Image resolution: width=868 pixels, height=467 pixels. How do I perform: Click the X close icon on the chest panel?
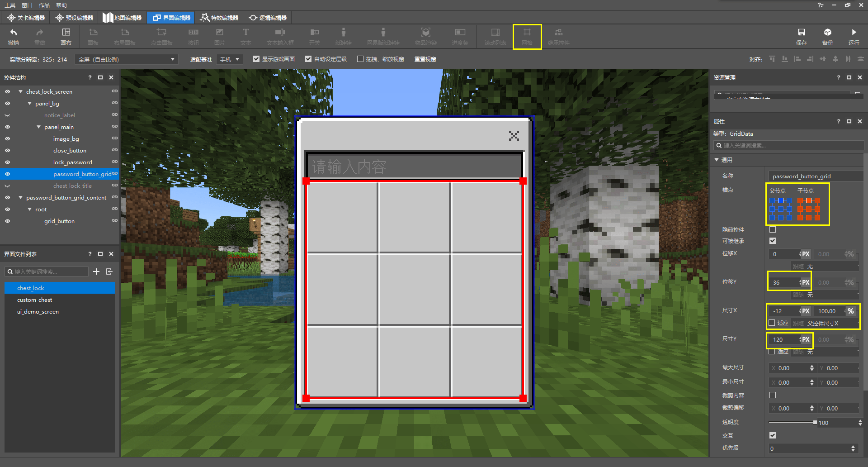click(514, 136)
